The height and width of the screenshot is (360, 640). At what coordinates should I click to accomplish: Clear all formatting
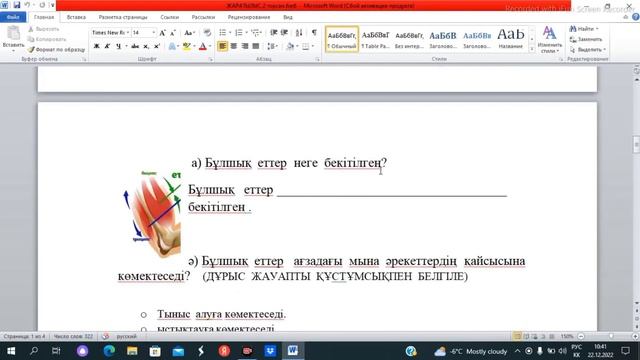coord(207,33)
